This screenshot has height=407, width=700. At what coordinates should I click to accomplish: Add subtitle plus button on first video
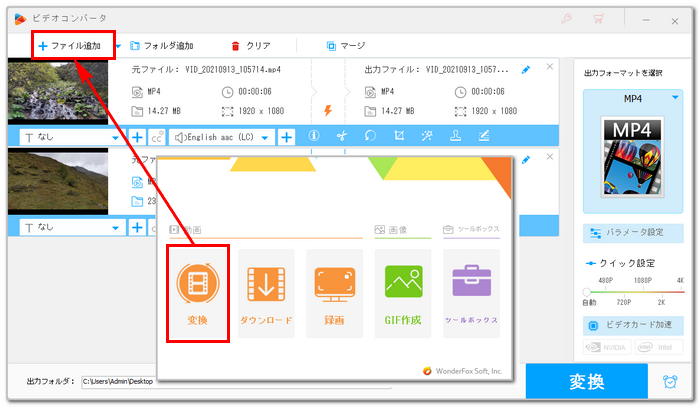click(x=137, y=137)
